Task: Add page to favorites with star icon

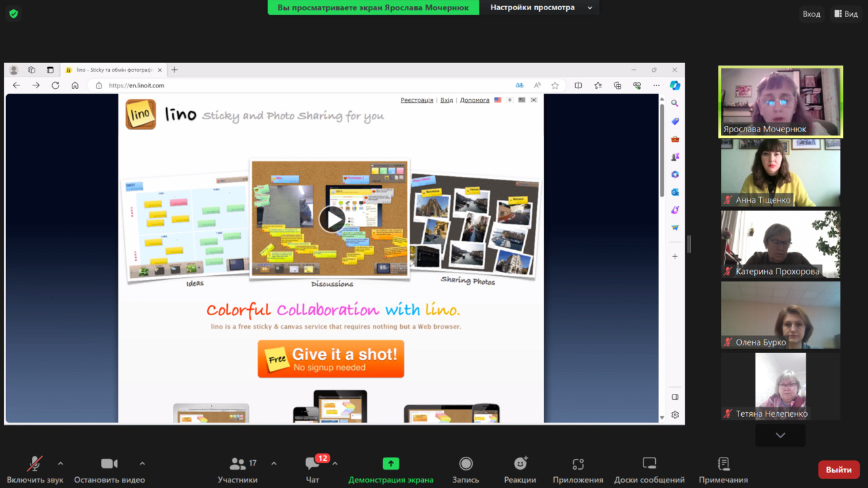Action: tap(555, 85)
